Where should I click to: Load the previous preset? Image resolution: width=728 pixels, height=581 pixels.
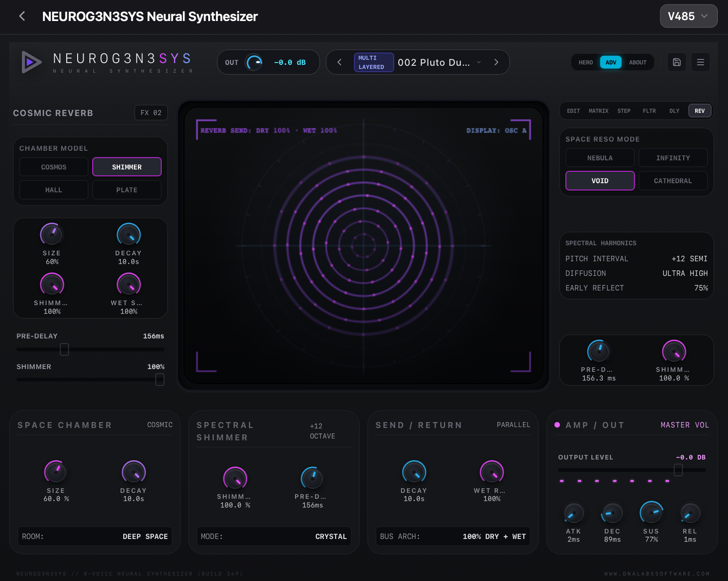click(339, 62)
